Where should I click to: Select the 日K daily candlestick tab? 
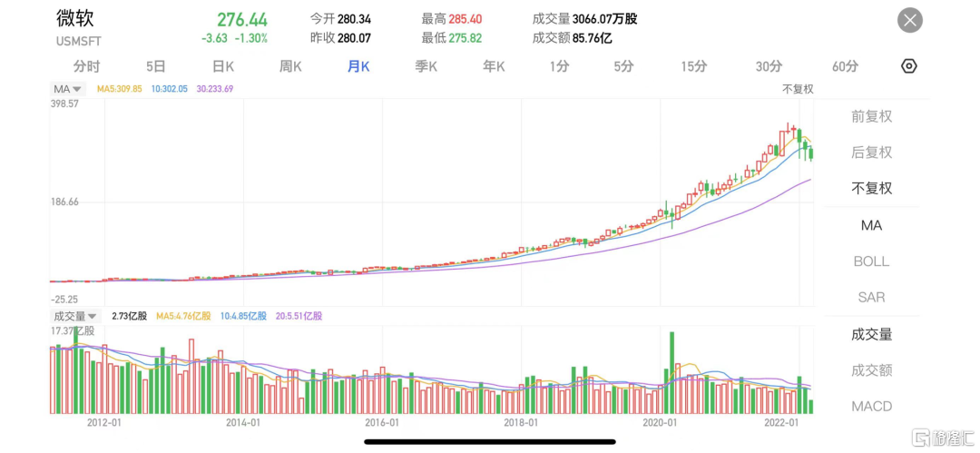[x=223, y=66]
